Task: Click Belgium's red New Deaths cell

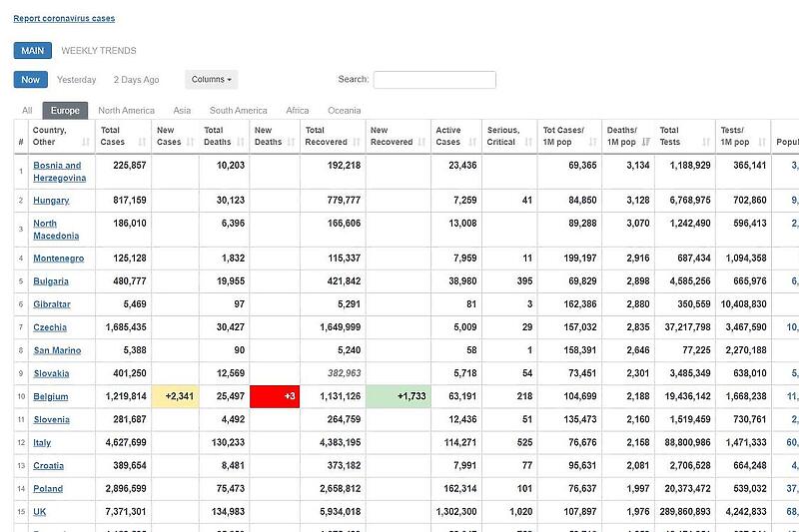Action: click(x=275, y=396)
